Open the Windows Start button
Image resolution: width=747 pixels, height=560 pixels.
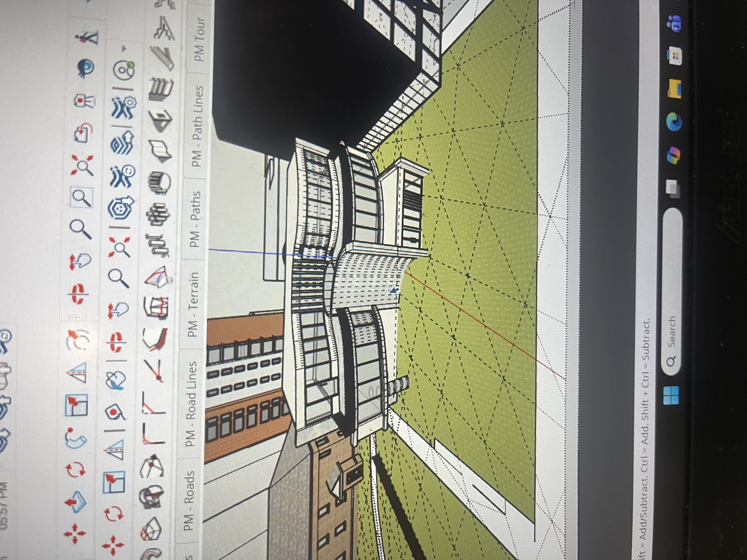coord(671,395)
